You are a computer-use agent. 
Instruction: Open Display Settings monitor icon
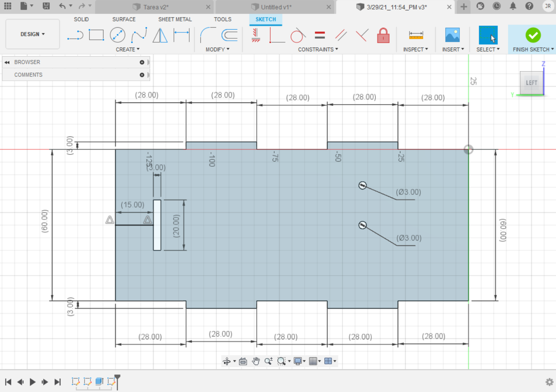298,361
